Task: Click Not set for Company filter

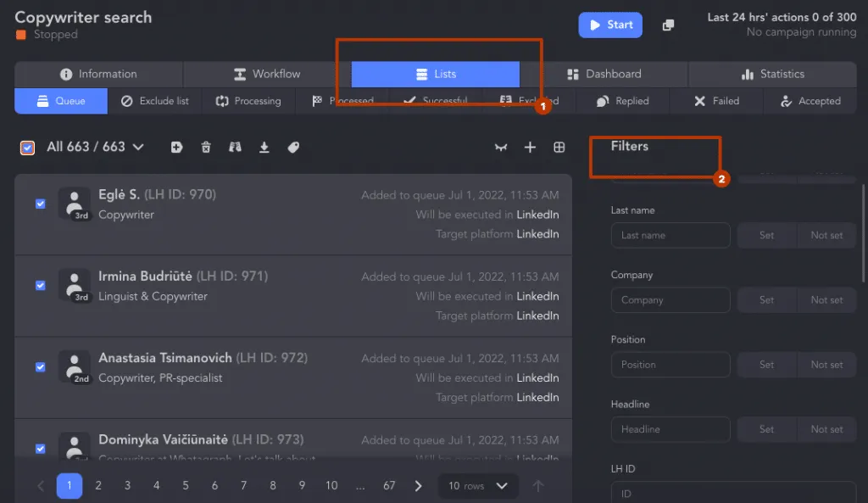Action: coord(826,299)
